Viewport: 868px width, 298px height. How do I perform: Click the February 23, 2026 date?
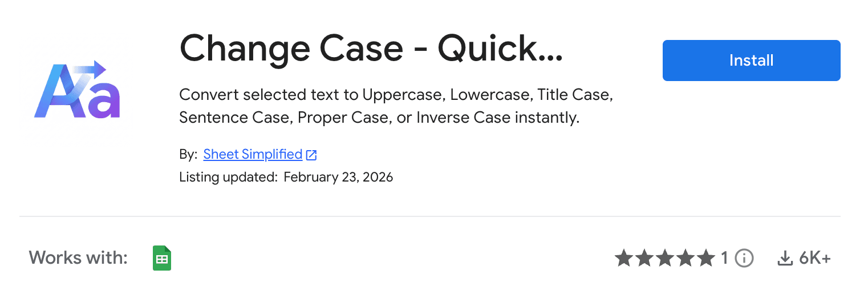[x=338, y=177]
